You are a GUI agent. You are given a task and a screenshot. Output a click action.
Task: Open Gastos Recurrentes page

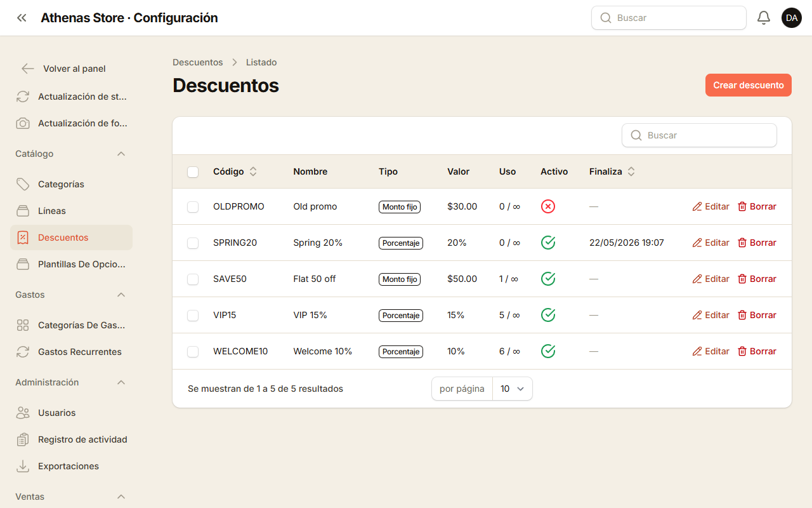pyautogui.click(x=71, y=352)
